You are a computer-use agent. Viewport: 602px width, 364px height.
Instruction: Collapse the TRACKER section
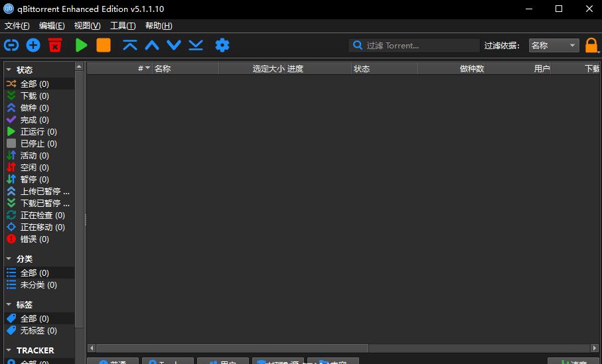[x=9, y=350]
